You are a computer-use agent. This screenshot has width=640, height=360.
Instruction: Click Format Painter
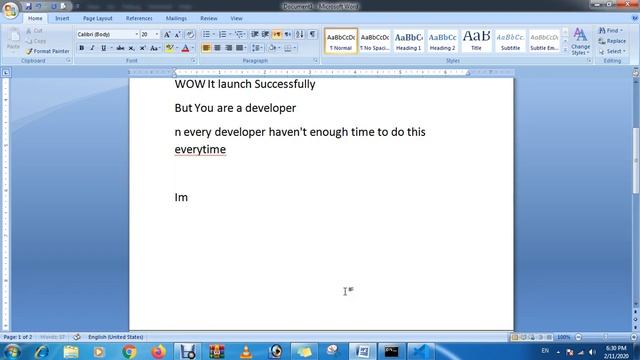47,51
